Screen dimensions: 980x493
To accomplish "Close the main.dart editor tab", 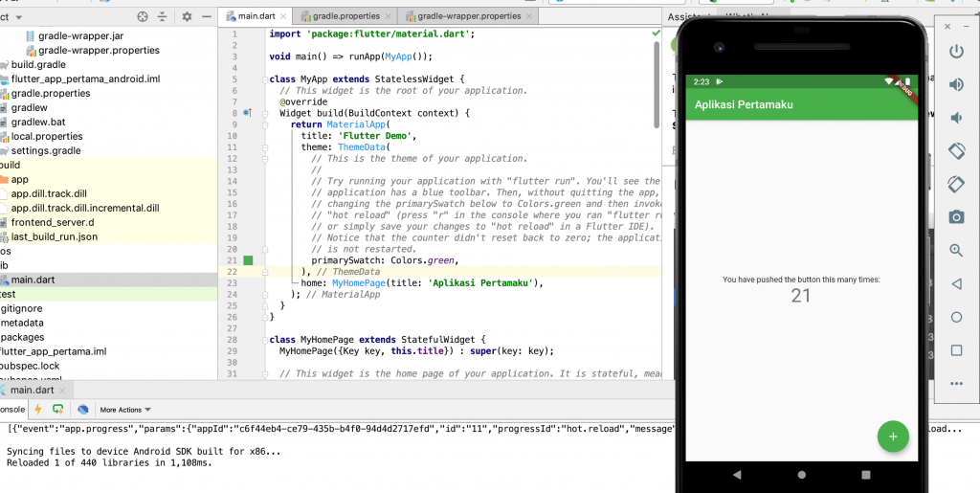I will tap(285, 16).
